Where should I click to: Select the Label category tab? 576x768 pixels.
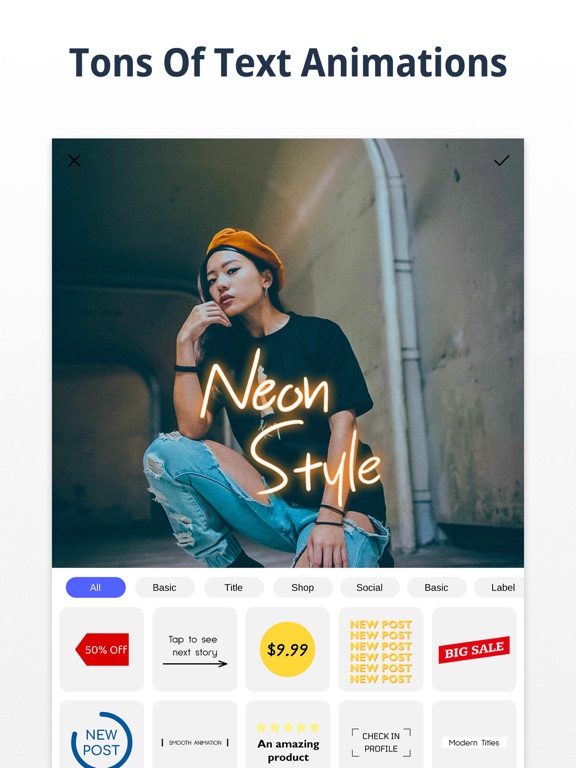(x=500, y=587)
